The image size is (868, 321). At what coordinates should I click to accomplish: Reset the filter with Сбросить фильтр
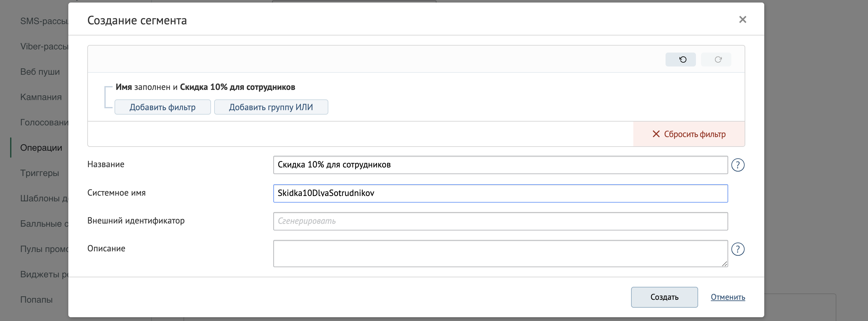coord(689,134)
